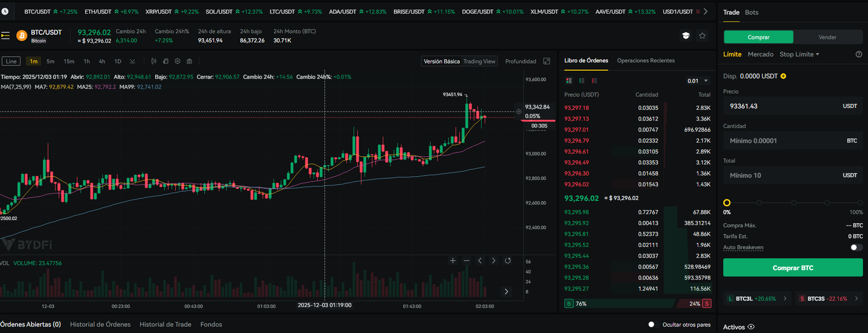Viewport: 868px width, 333px height.
Task: Click the order amount percentage slider handle
Action: 727,203
